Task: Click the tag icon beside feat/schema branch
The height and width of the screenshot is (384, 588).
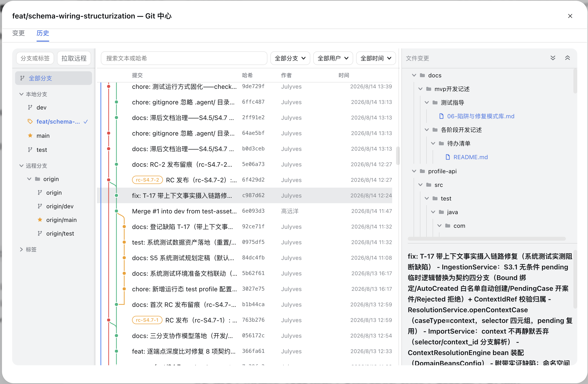Action: (x=30, y=121)
